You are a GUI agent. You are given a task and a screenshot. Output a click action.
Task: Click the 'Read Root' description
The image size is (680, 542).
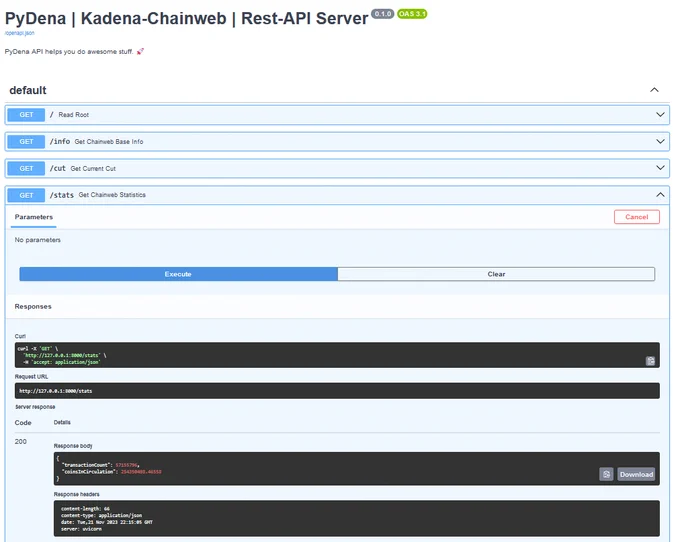tap(74, 115)
